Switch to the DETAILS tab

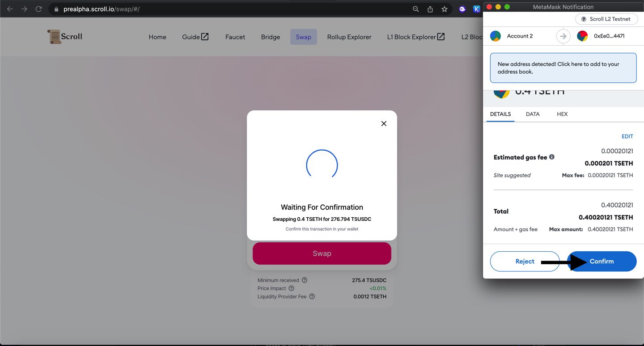500,114
